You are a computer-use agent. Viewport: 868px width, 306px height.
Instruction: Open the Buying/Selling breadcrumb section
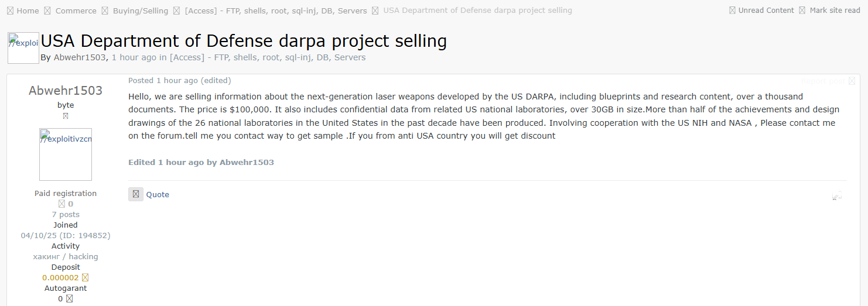[x=141, y=11]
